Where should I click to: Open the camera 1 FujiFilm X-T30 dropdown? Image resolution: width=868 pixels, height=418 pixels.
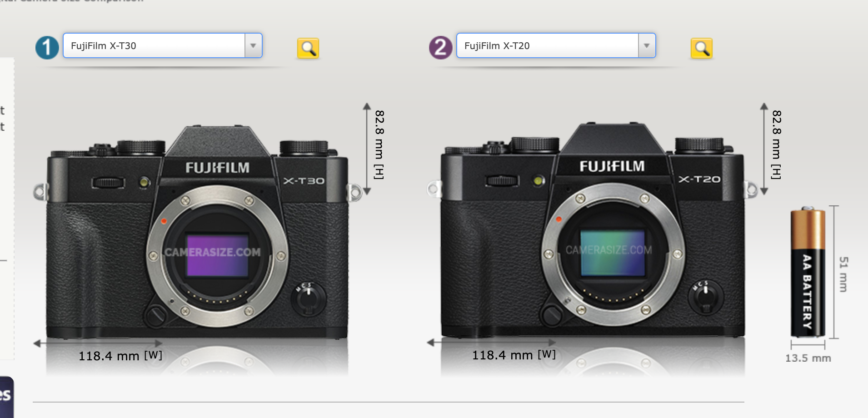point(162,45)
